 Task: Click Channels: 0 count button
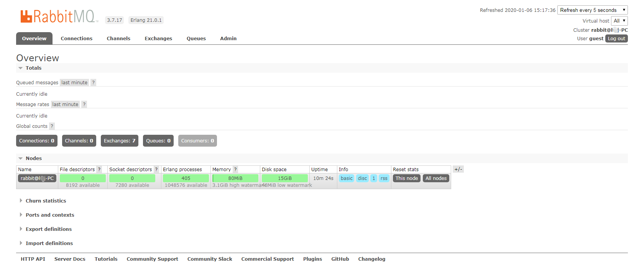[x=79, y=141]
